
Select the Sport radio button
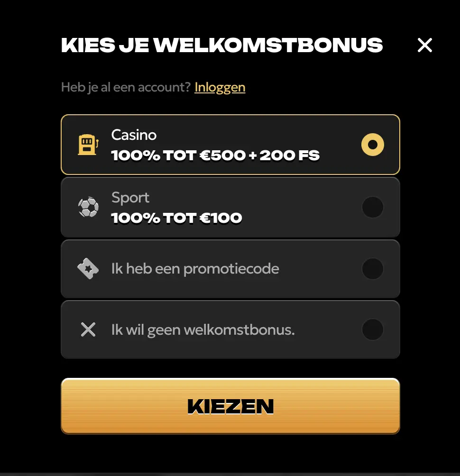373,207
